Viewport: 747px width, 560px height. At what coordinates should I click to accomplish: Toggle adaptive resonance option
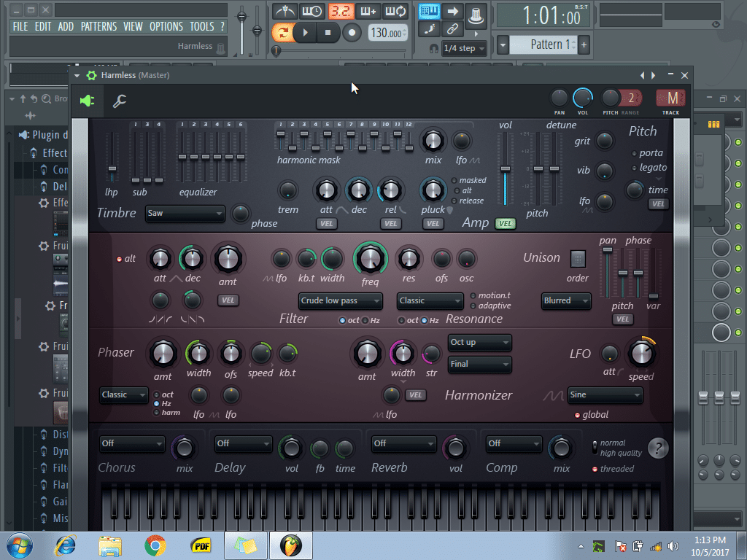(x=490, y=306)
